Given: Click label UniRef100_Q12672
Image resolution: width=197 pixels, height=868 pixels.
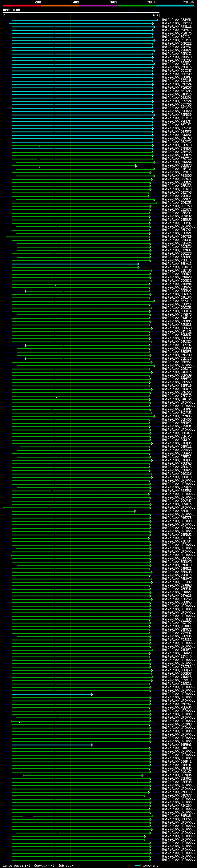Looking at the screenshot, I should pos(176,209).
